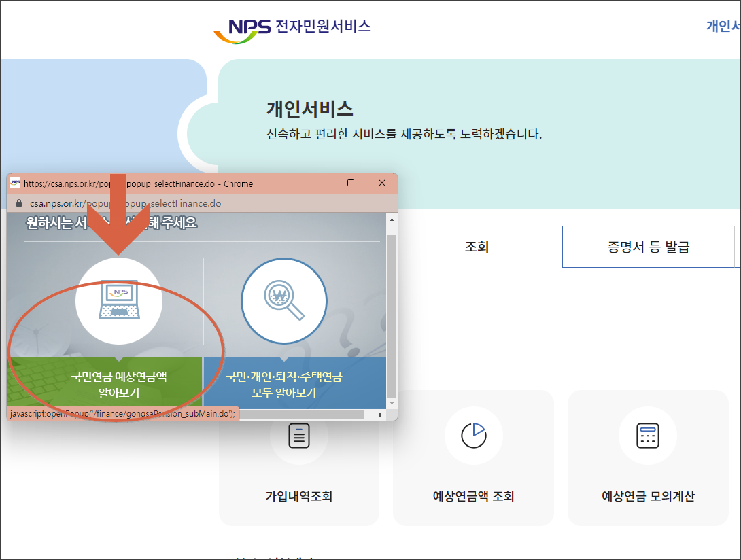Viewport: 741px width, 560px height.
Task: Click the vertical scrollbar track of the popup
Action: pyautogui.click(x=393, y=313)
